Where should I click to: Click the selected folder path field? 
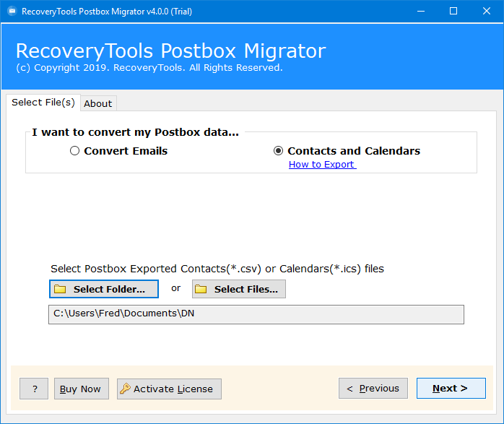coord(256,314)
